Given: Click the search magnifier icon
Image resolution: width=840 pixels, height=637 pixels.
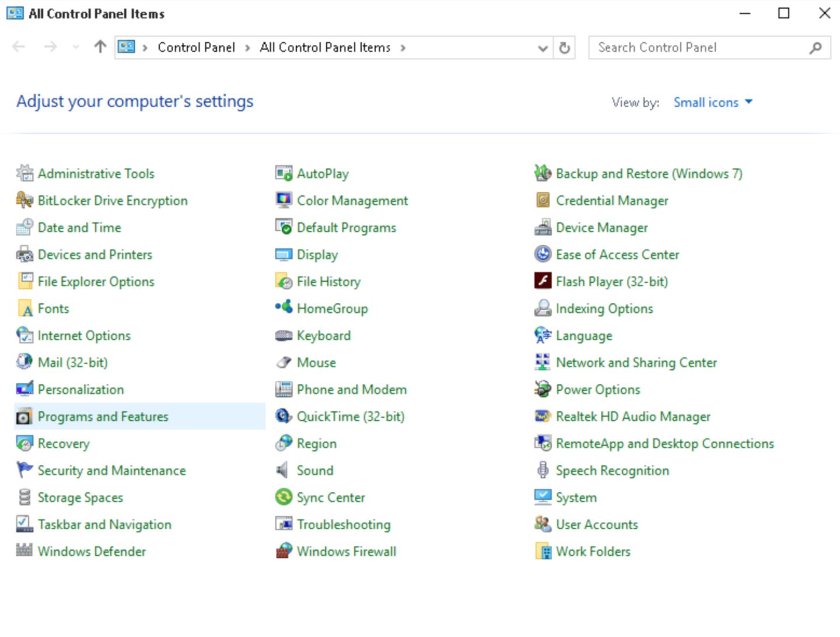Looking at the screenshot, I should click(815, 48).
